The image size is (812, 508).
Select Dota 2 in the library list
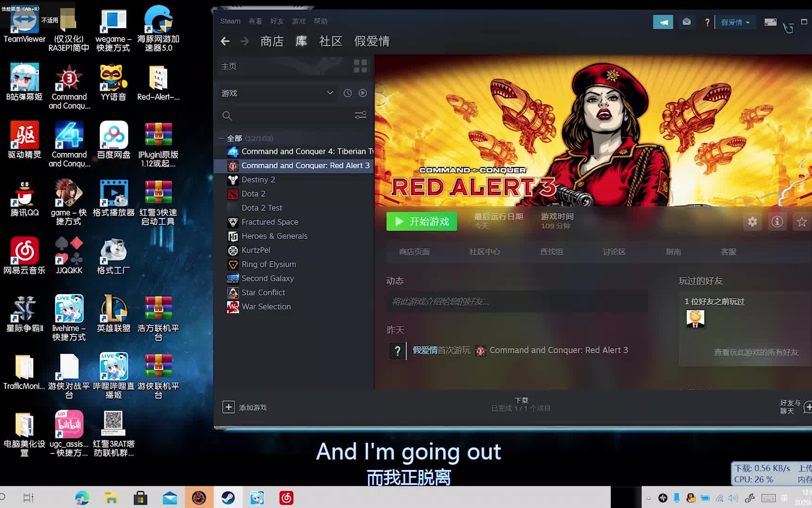[294, 194]
